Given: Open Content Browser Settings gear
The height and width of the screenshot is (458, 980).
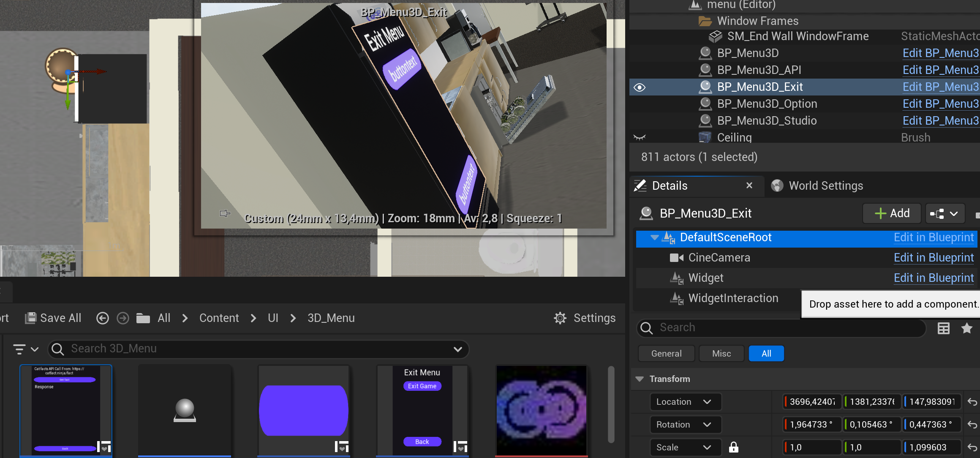Looking at the screenshot, I should (560, 318).
